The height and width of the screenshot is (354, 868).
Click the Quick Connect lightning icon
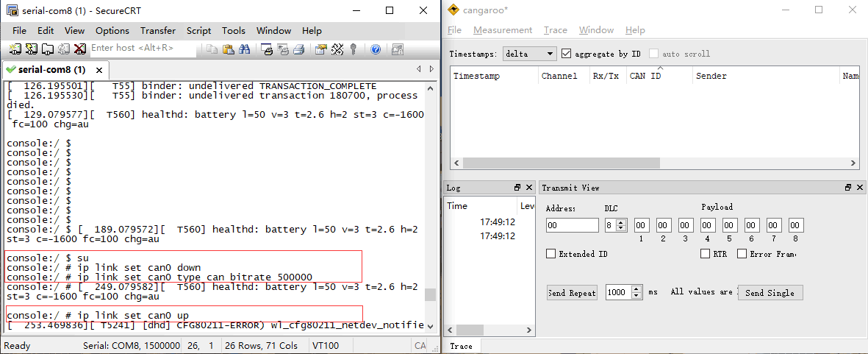click(32, 49)
